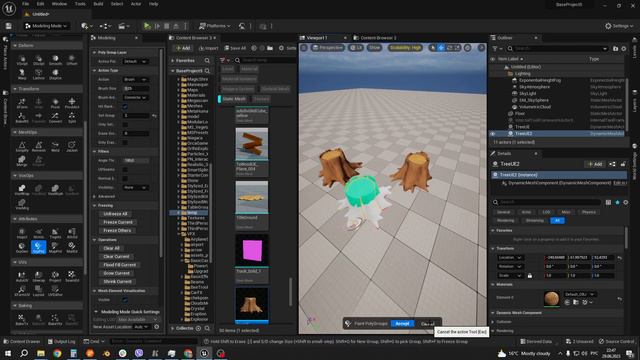Toggle the Only Erase Current checkbox
The width and height of the screenshot is (640, 360).
click(x=125, y=142)
